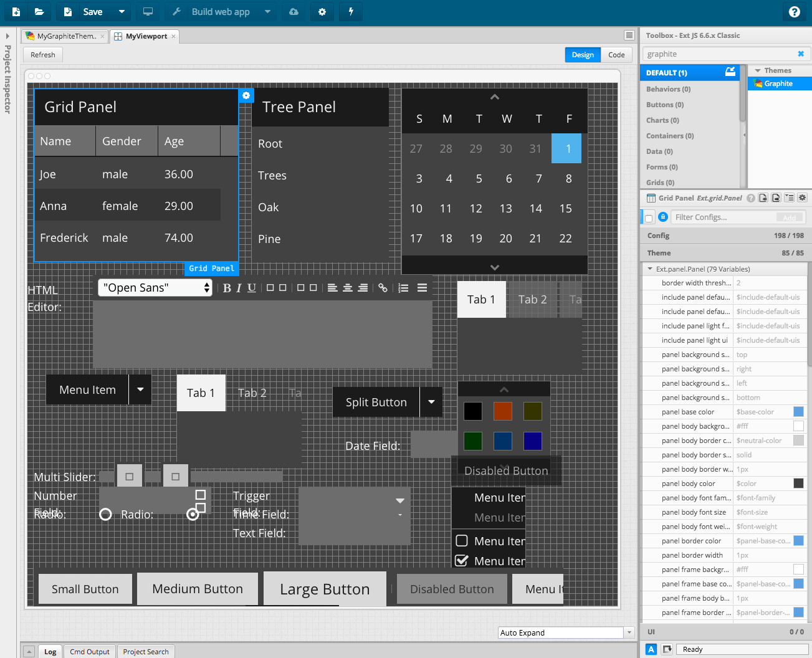812x658 pixels.
Task: Click the Underline icon in HTML editor
Action: (252, 288)
